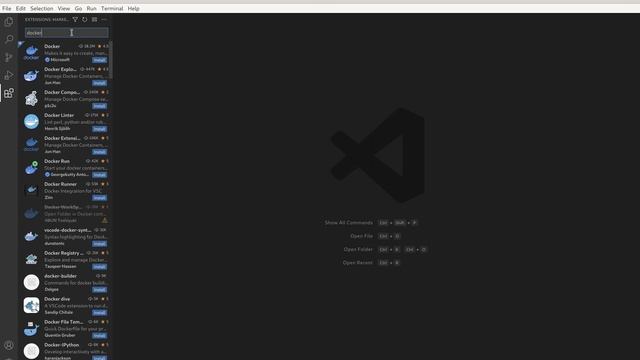The width and height of the screenshot is (640, 360).
Task: Click the Docker Runner extension title
Action: point(60,184)
